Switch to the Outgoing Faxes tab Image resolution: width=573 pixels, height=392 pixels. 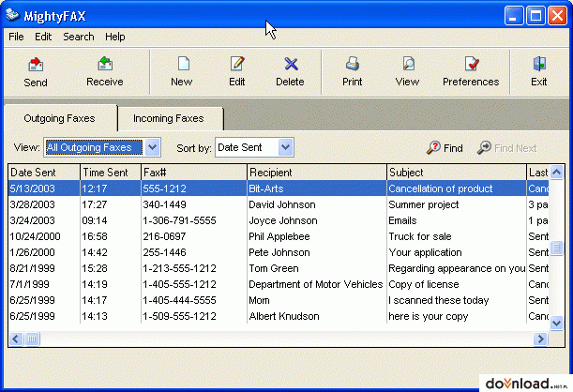[x=60, y=118]
